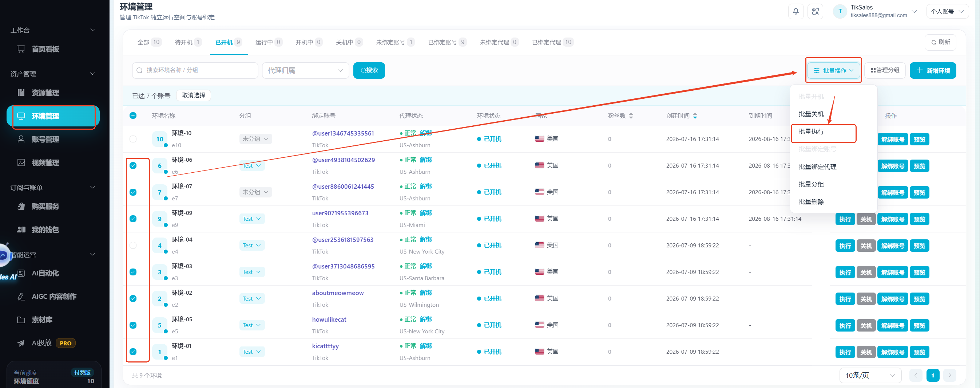This screenshot has width=980, height=388.
Task: Collapse the 工作台 sidebar section
Action: pyautogui.click(x=92, y=30)
